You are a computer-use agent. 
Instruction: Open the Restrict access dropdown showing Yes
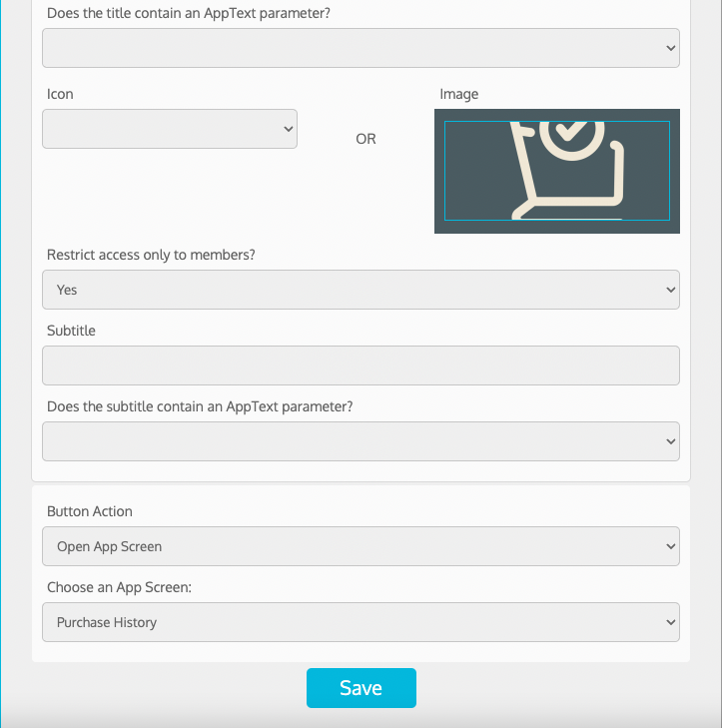point(361,290)
